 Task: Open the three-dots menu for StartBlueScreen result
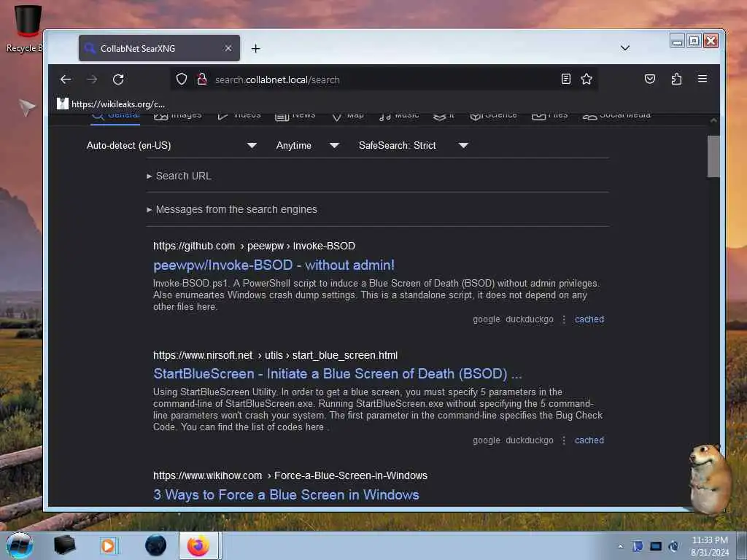(x=564, y=440)
